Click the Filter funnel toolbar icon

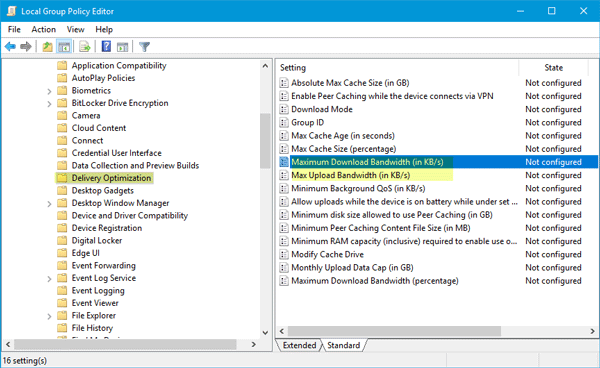pyautogui.click(x=144, y=47)
